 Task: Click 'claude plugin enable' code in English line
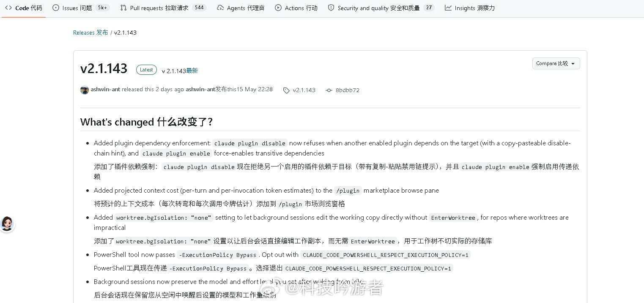pos(176,153)
